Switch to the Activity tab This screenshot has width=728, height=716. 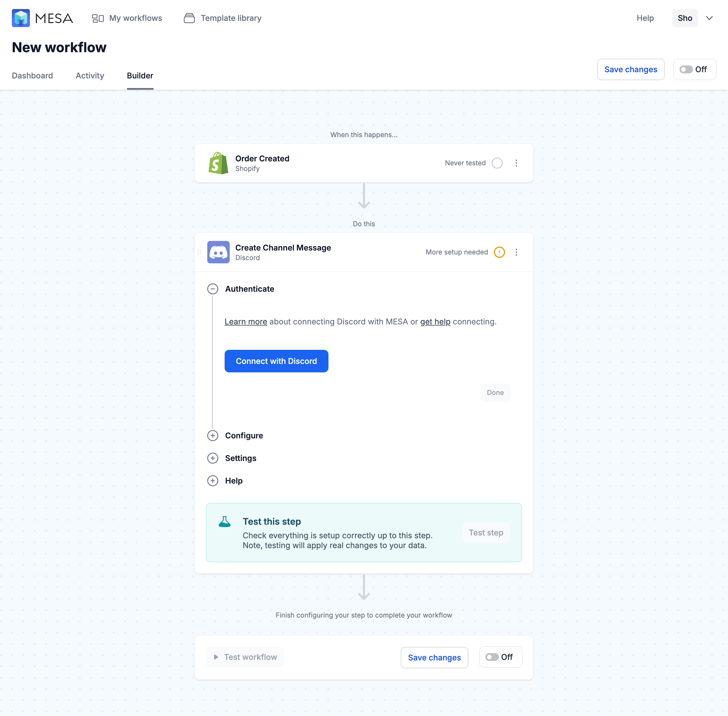tap(90, 76)
